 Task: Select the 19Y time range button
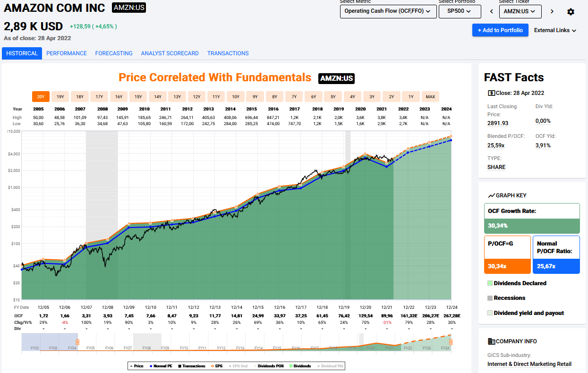(60, 97)
